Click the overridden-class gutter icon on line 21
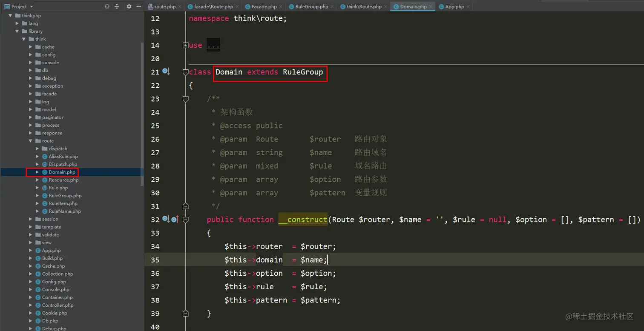The width and height of the screenshot is (644, 331). (x=166, y=71)
